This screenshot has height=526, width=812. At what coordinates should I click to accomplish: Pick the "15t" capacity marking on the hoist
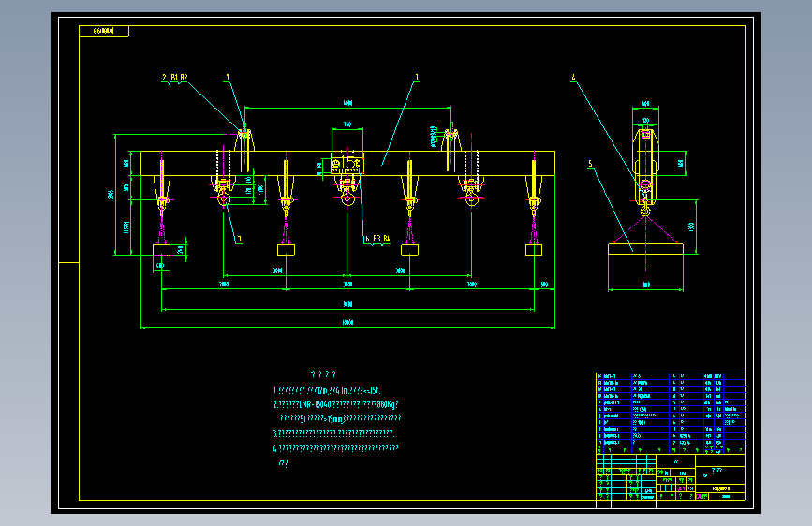pyautogui.click(x=350, y=163)
